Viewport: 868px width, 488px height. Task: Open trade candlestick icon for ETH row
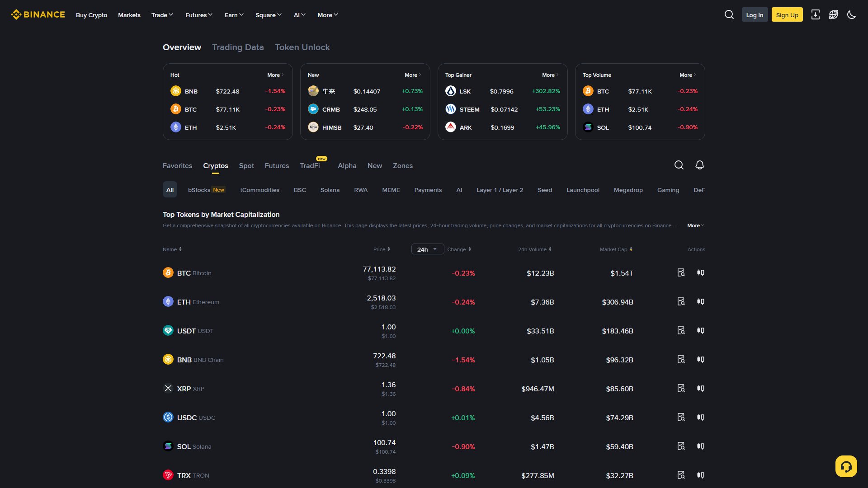pyautogui.click(x=700, y=301)
